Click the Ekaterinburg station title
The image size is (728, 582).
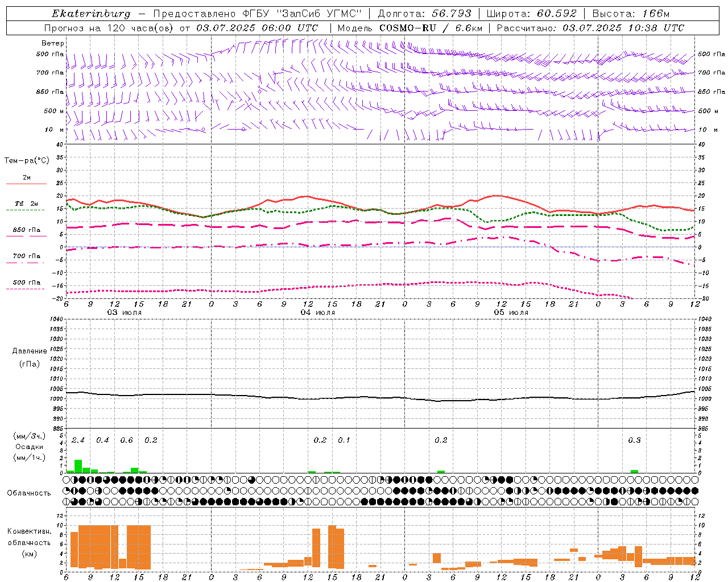pyautogui.click(x=92, y=14)
